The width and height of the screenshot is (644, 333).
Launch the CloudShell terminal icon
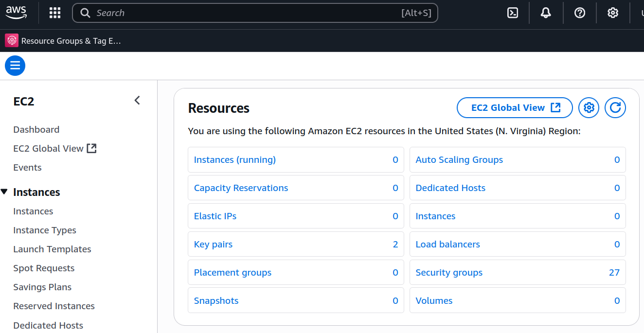point(513,13)
